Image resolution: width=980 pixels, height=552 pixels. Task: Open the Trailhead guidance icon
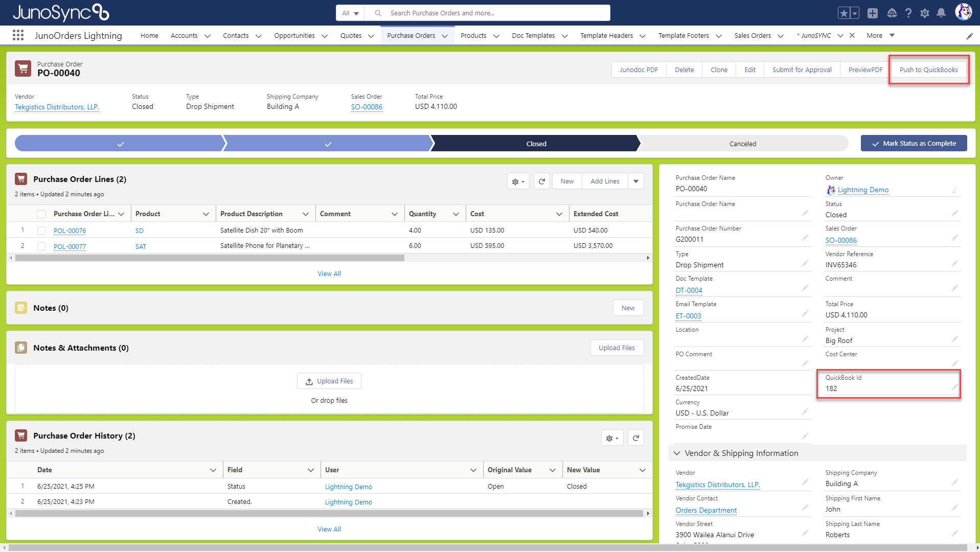[x=892, y=13]
